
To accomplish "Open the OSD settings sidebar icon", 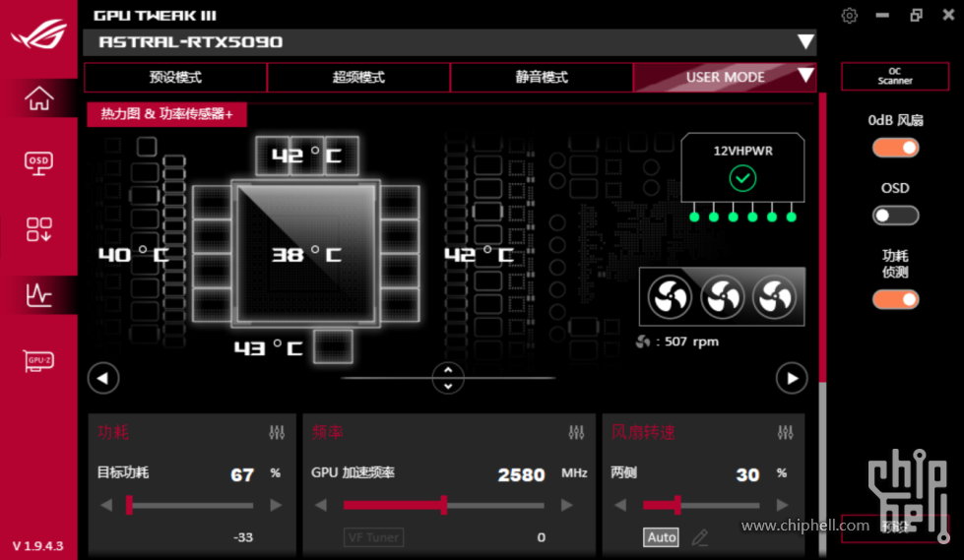I will [38, 163].
